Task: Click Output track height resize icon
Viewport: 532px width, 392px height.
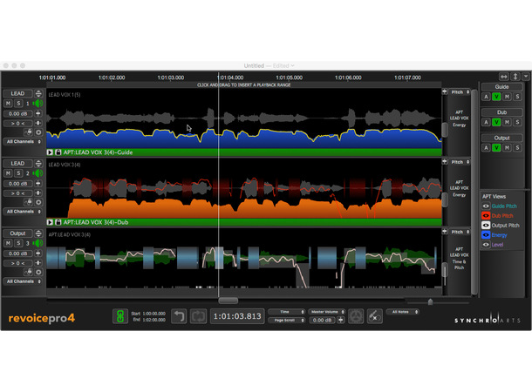Action: tap(38, 233)
